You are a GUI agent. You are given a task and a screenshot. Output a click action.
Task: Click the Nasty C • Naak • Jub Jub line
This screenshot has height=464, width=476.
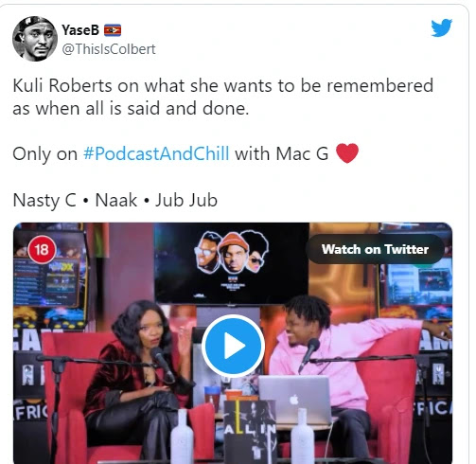[115, 200]
